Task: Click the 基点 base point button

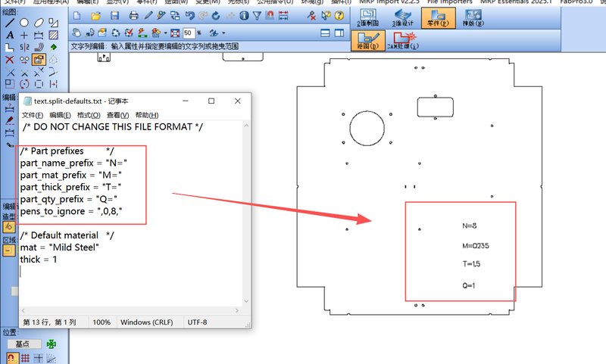Action: [x=23, y=344]
